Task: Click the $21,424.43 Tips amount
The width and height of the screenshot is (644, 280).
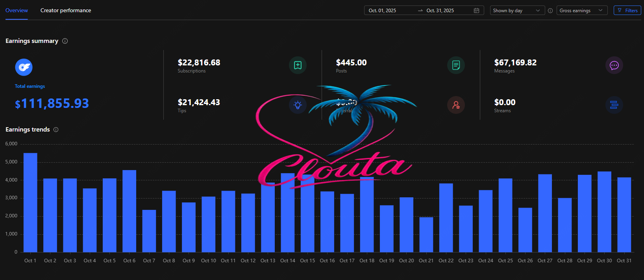Action: 199,102
